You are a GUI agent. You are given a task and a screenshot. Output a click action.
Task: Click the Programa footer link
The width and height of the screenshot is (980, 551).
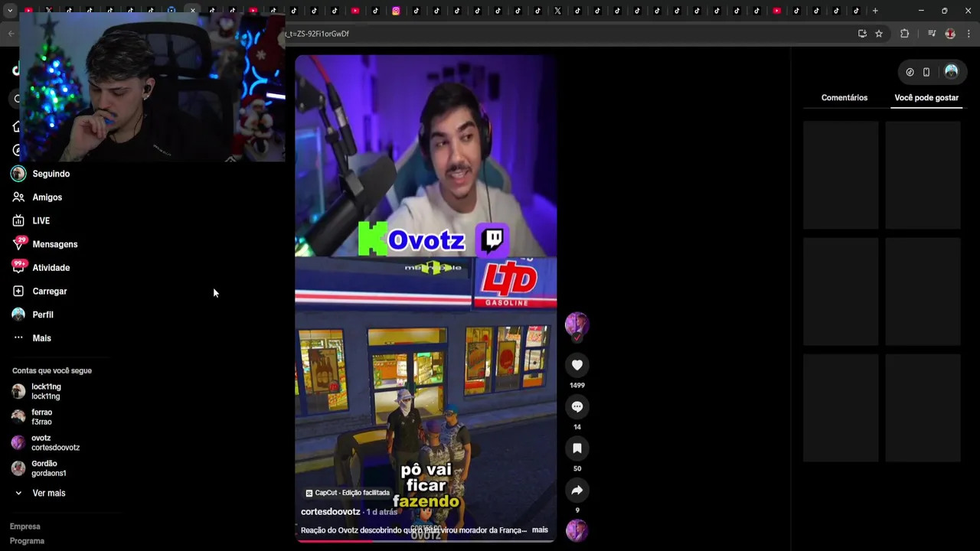click(27, 541)
